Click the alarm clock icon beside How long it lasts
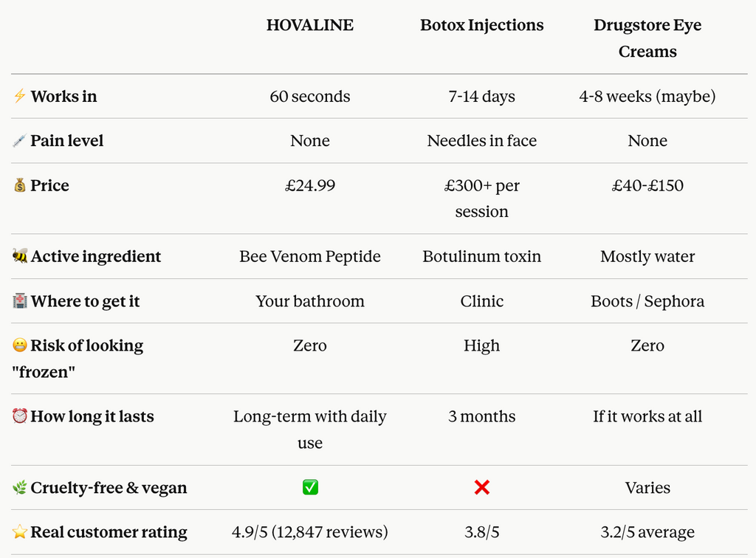The height and width of the screenshot is (558, 756). coord(20,416)
